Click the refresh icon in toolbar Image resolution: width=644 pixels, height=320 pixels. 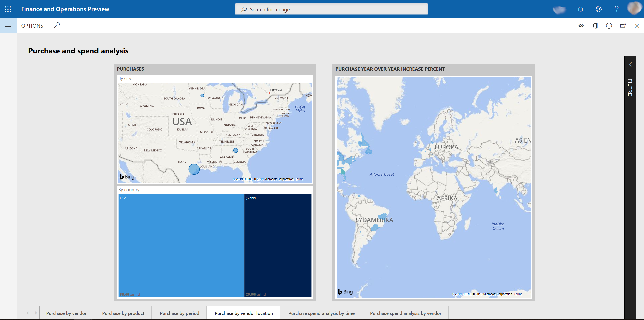[x=609, y=25]
